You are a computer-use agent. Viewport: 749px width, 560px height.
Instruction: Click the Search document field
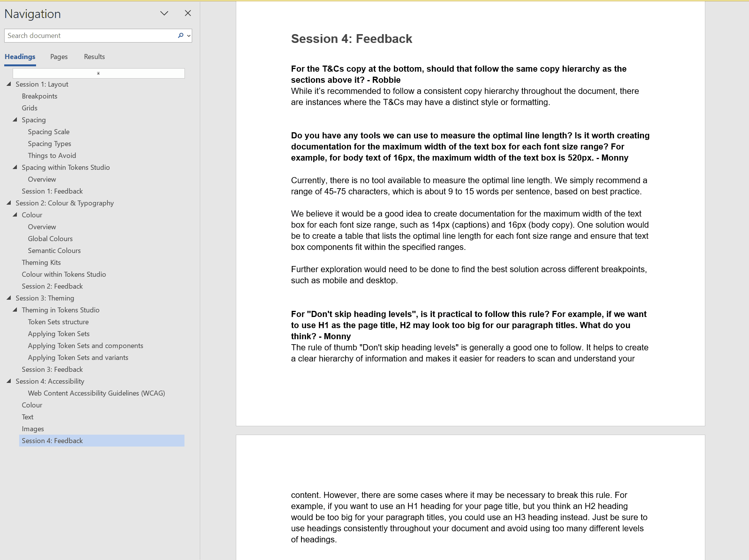pos(90,36)
